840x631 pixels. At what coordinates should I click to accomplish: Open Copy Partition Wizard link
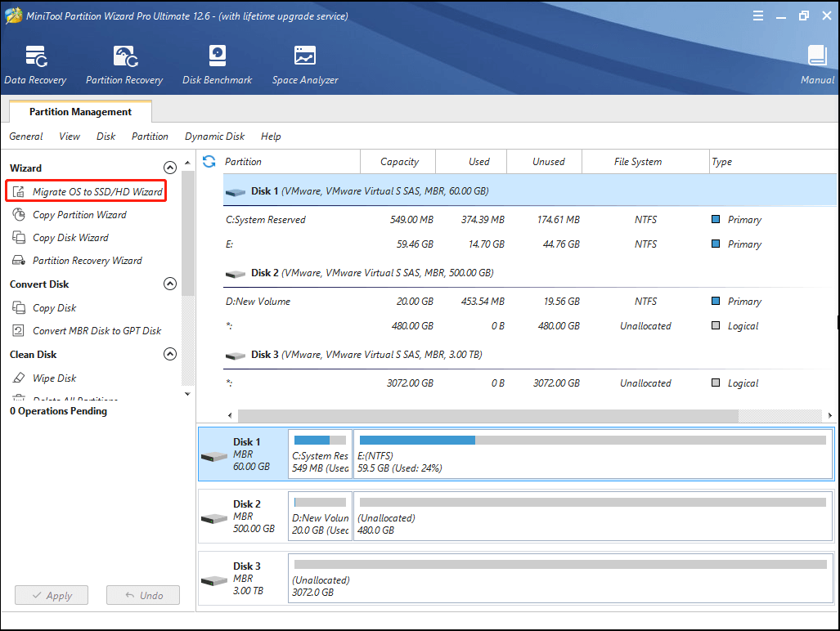click(x=80, y=215)
